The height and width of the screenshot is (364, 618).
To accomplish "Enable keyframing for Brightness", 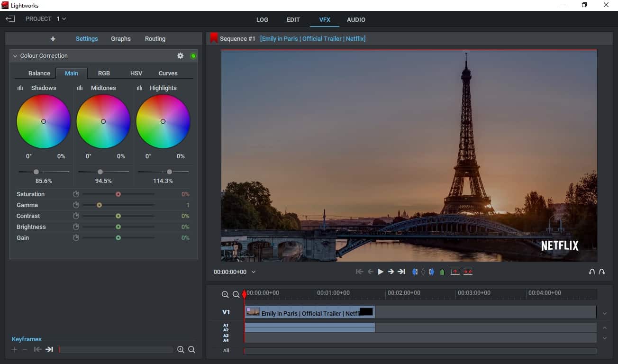I will [76, 227].
